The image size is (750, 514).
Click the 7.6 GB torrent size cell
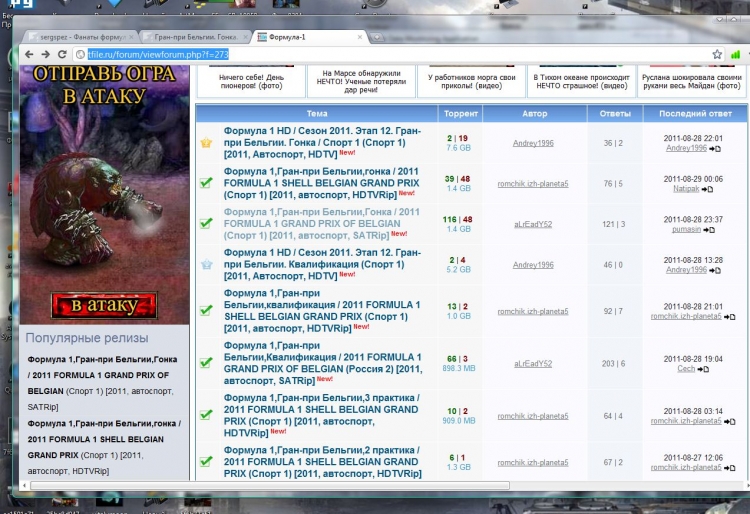pyautogui.click(x=458, y=148)
